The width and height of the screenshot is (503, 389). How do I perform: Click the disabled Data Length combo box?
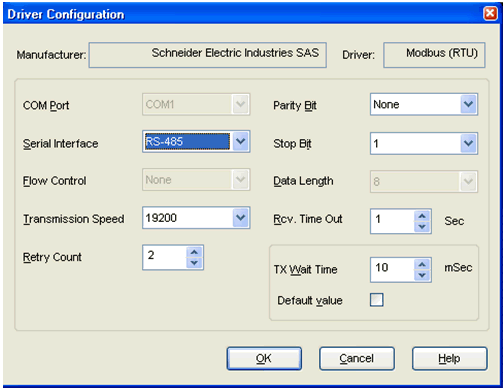click(424, 182)
